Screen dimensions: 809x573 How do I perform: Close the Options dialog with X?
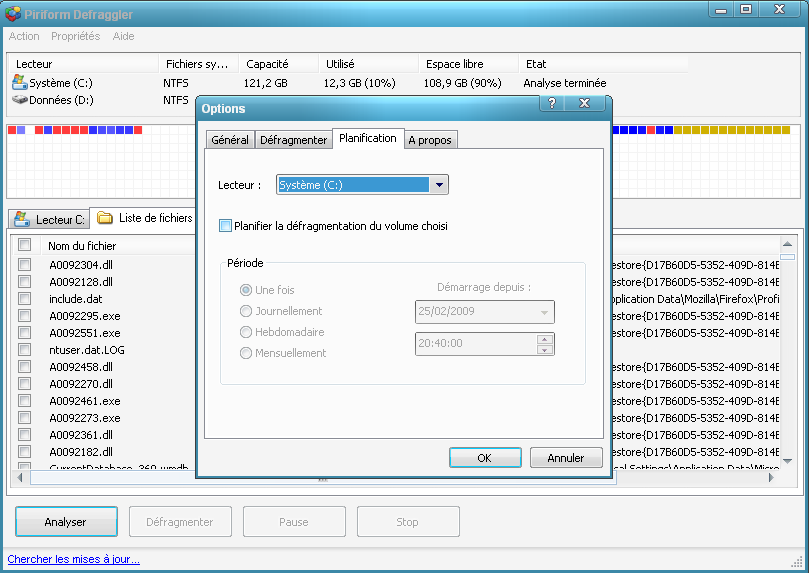pos(584,103)
